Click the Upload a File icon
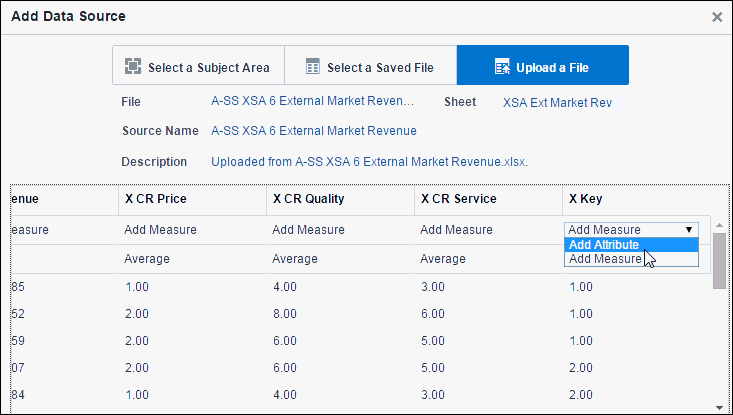Screen dimensions: 733x415 tap(503, 67)
